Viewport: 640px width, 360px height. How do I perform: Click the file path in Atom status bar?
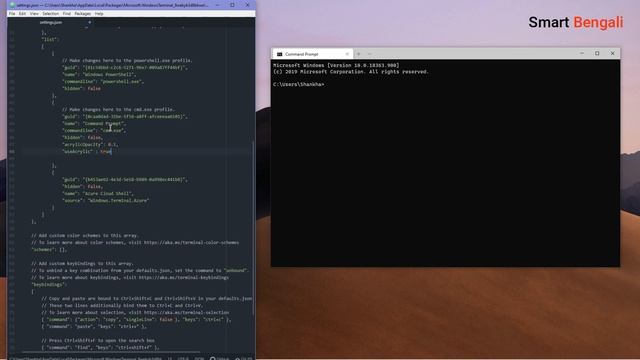pyautogui.click(x=86, y=358)
